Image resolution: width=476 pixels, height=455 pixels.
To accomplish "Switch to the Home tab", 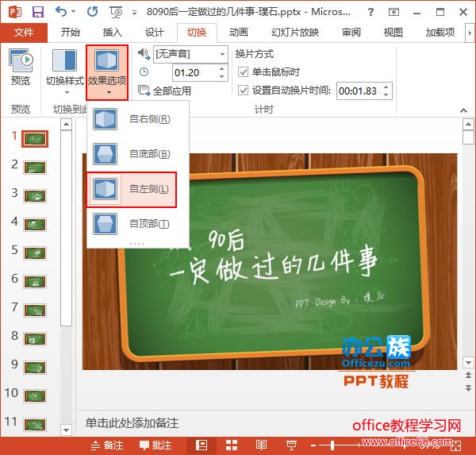I will point(70,33).
